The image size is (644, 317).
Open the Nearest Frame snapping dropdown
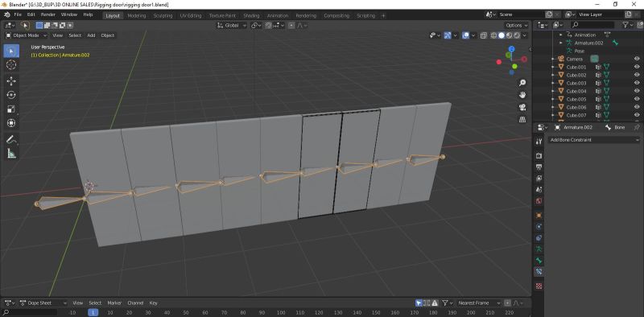click(x=478, y=303)
